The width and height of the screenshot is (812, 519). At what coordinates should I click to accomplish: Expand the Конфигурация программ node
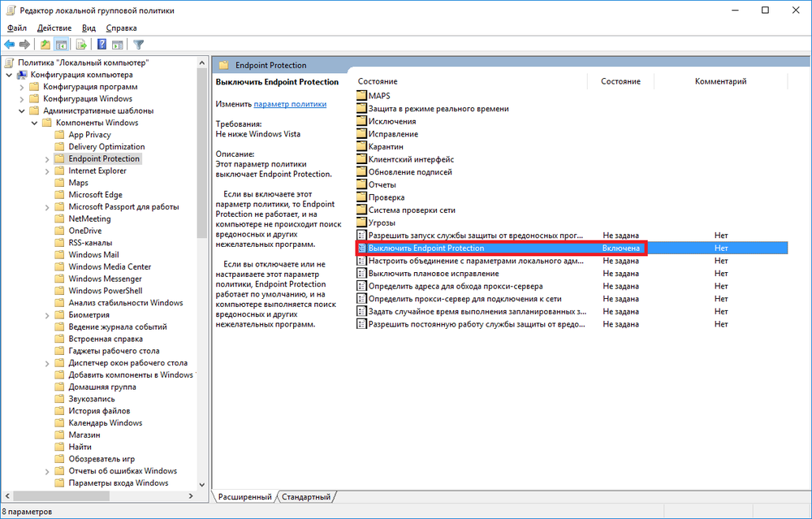23,87
